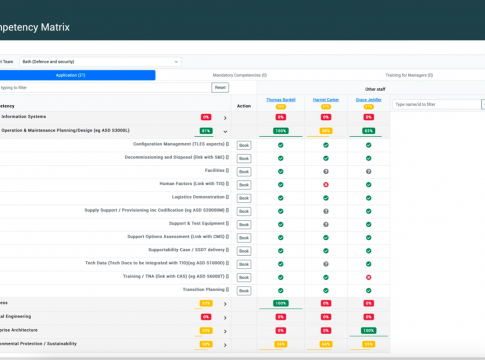Click Harriet Carter's grey question mark for Facilities
485x360 pixels.
click(x=326, y=171)
